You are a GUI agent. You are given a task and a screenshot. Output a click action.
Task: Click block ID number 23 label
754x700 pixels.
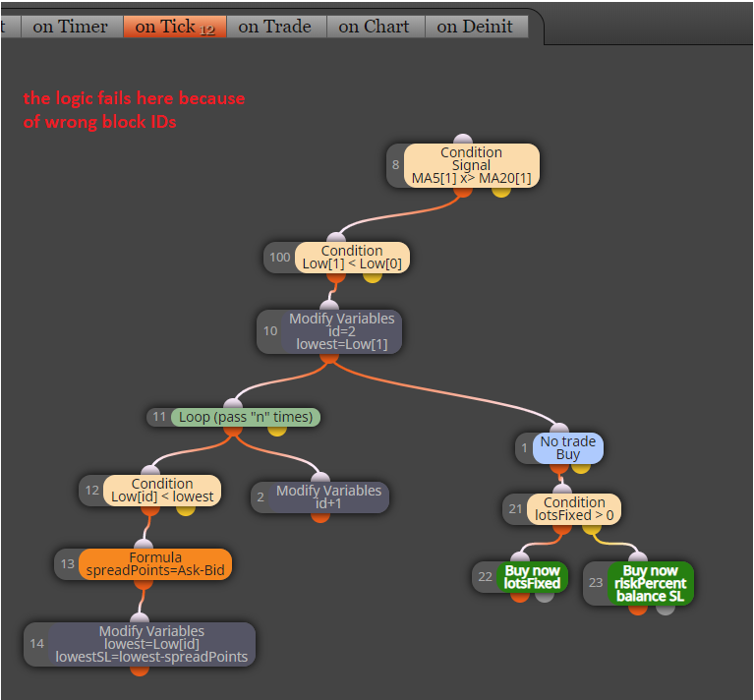pos(596,582)
